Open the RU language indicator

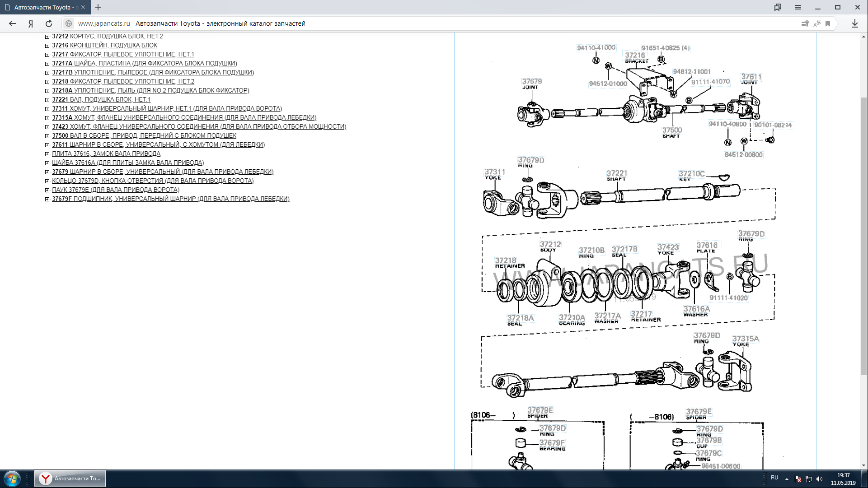tap(774, 478)
